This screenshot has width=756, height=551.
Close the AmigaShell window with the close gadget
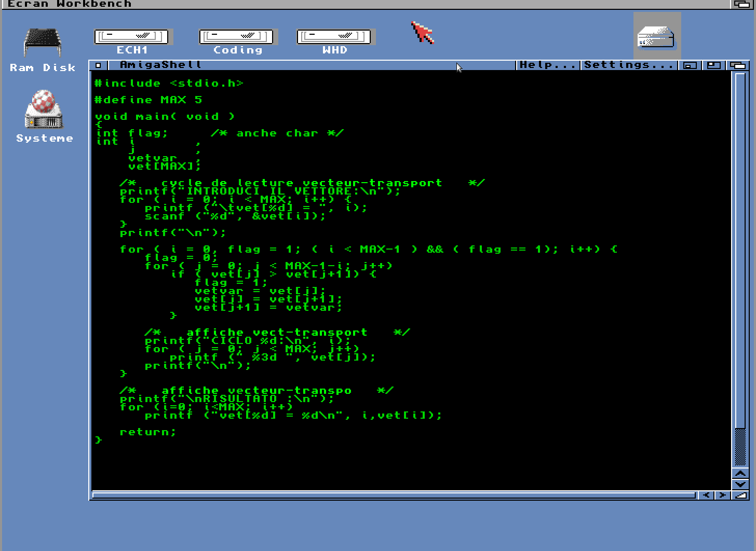pos(99,65)
